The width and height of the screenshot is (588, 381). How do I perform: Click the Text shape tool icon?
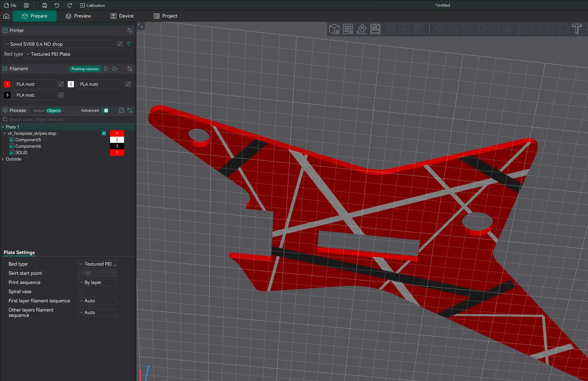pyautogui.click(x=577, y=29)
